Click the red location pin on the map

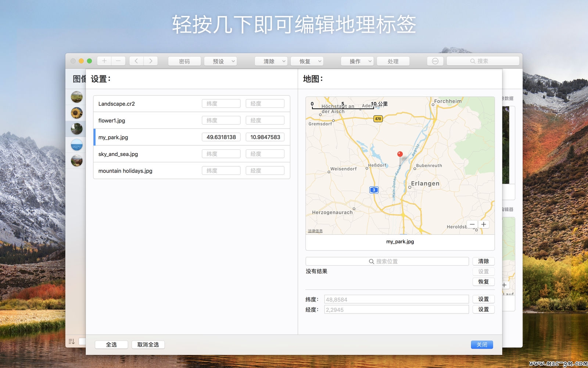(400, 155)
